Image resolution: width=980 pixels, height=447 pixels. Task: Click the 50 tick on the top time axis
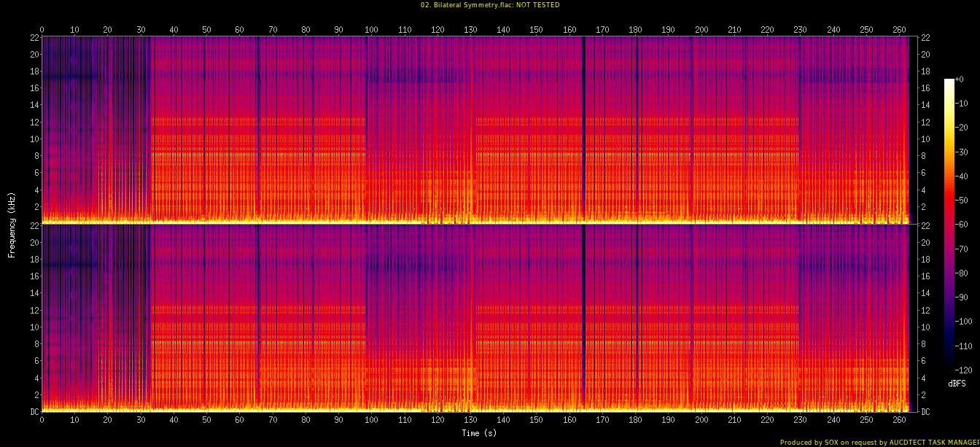click(x=206, y=29)
